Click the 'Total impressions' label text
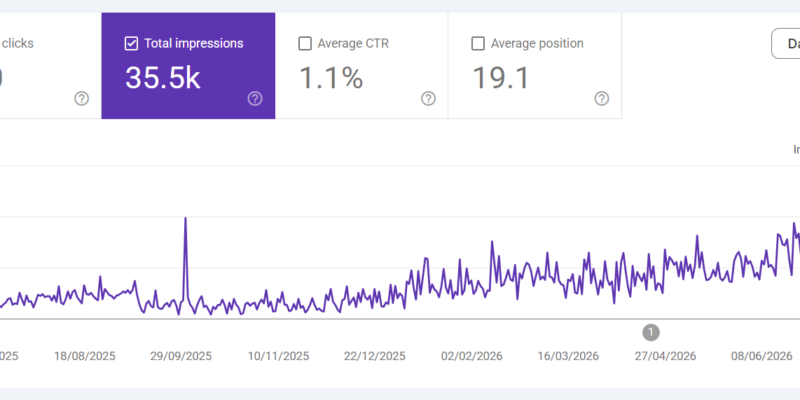This screenshot has height=400, width=800. click(x=194, y=44)
